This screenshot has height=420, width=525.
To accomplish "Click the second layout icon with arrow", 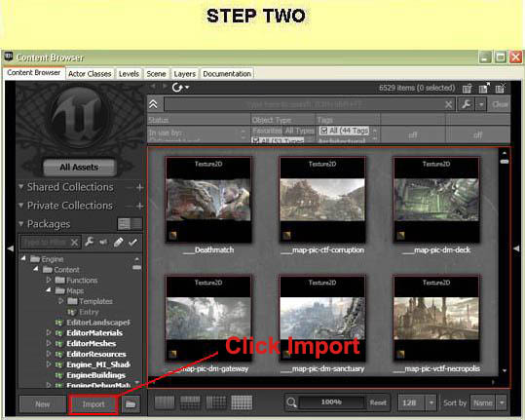I will [x=484, y=88].
